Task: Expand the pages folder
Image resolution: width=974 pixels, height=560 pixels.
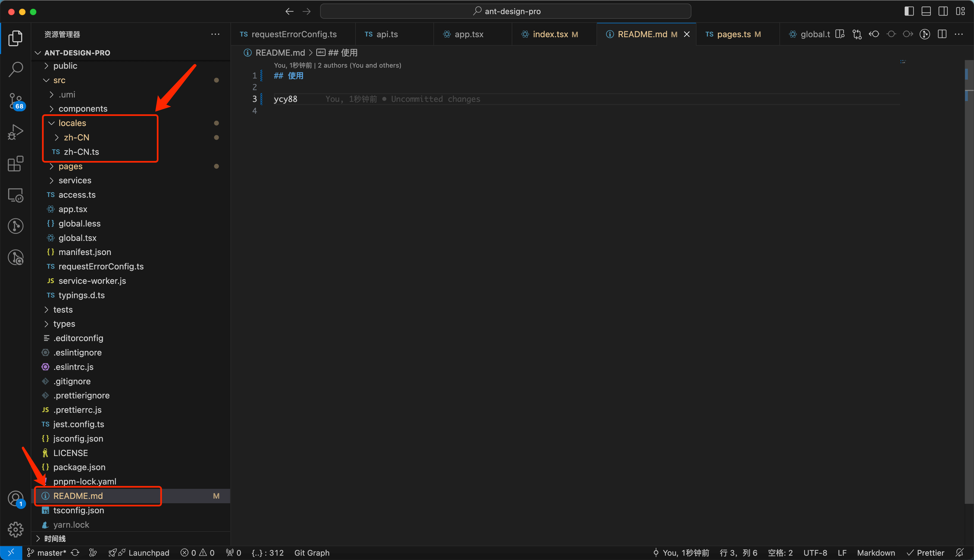Action: pyautogui.click(x=70, y=166)
